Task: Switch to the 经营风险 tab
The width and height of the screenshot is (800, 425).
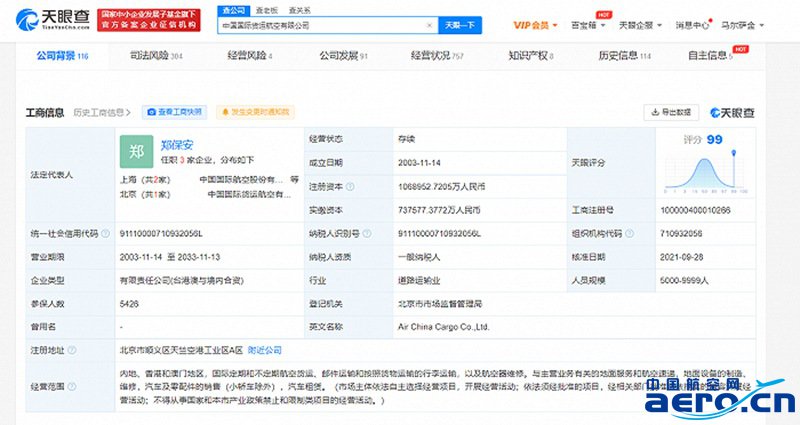Action: [249, 56]
